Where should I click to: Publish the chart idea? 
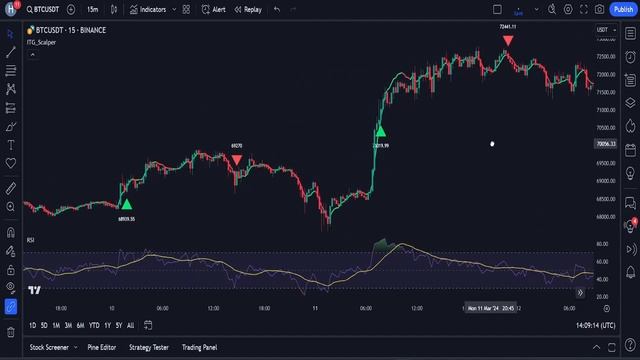coord(623,9)
